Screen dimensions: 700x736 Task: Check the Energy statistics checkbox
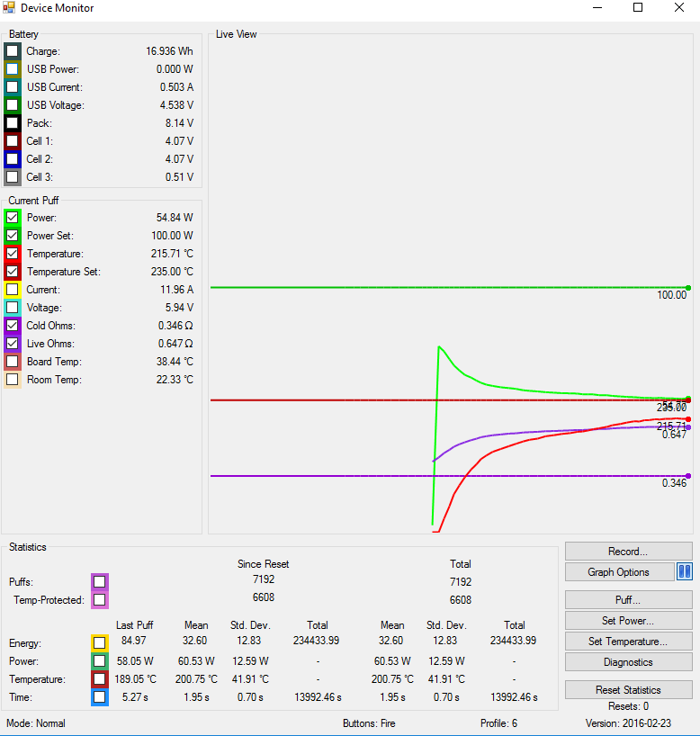[99, 643]
